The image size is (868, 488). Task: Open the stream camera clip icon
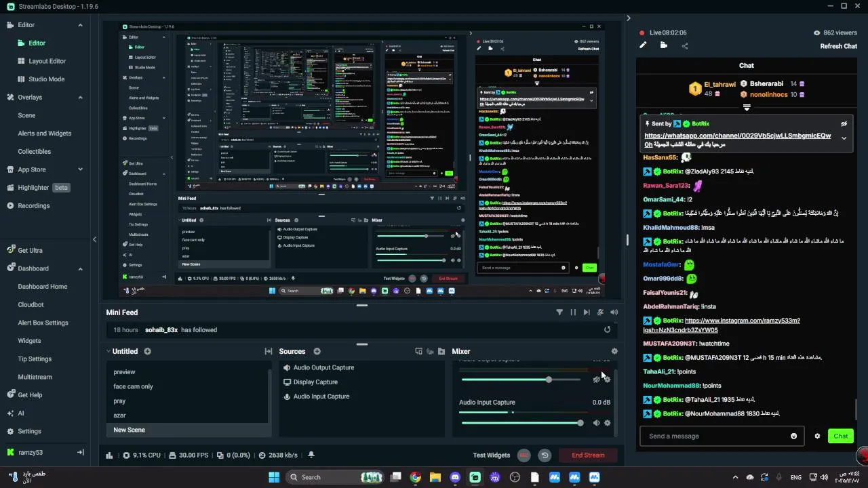point(663,45)
